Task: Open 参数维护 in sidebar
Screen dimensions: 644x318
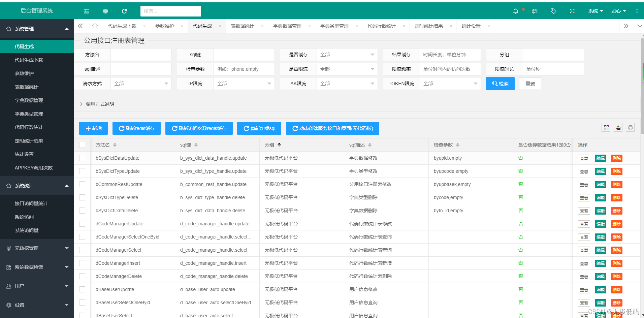Action: click(37, 73)
